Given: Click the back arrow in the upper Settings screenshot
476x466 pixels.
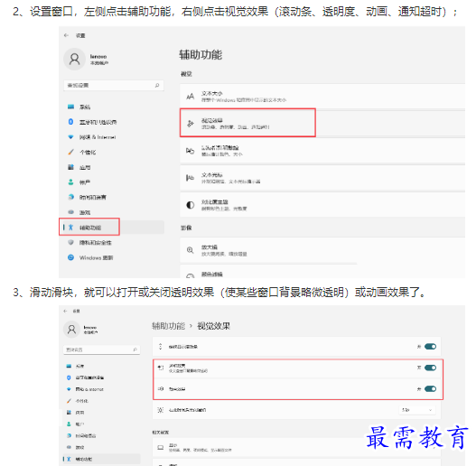Looking at the screenshot, I should (66, 35).
